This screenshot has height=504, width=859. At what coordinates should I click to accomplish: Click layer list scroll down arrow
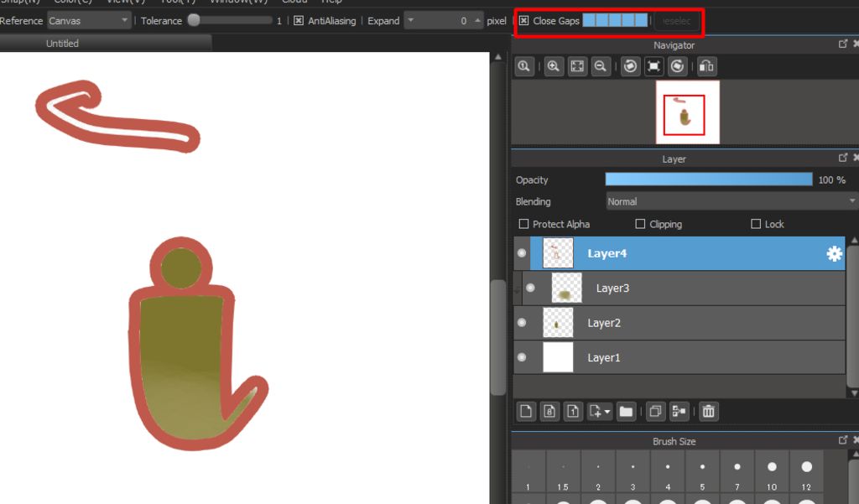coord(854,392)
